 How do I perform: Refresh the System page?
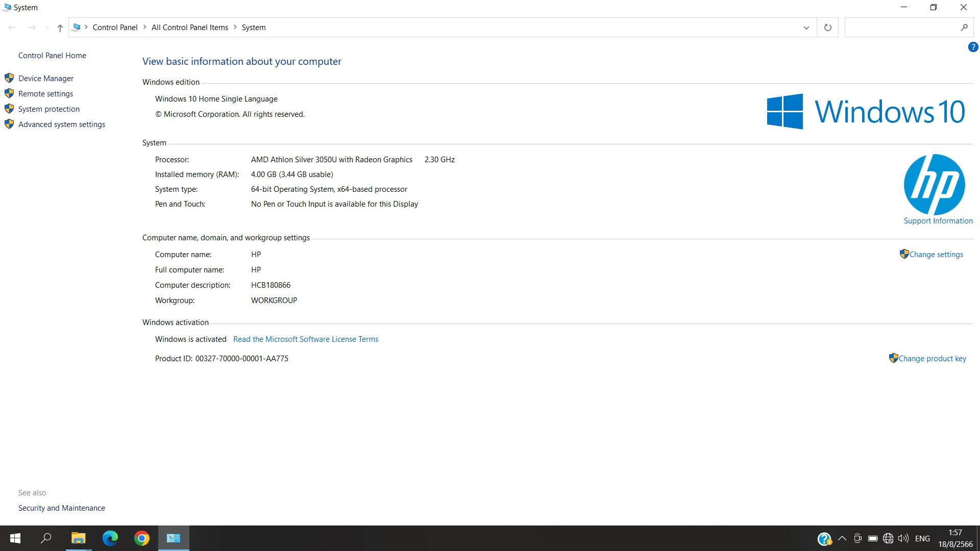(x=827, y=28)
